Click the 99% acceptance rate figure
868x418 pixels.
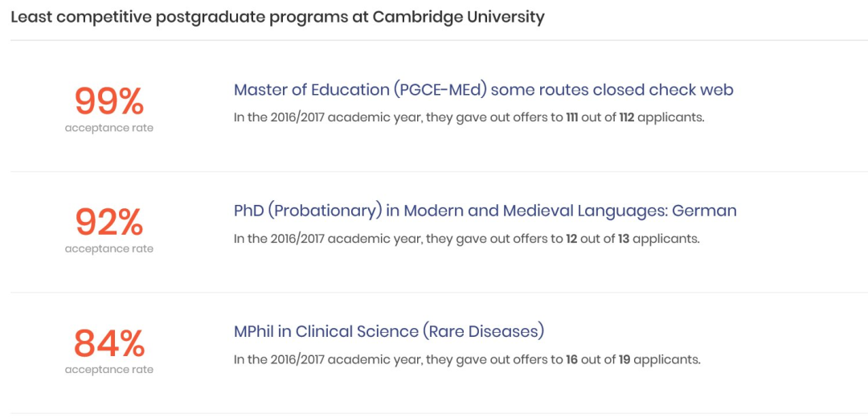[x=109, y=102]
